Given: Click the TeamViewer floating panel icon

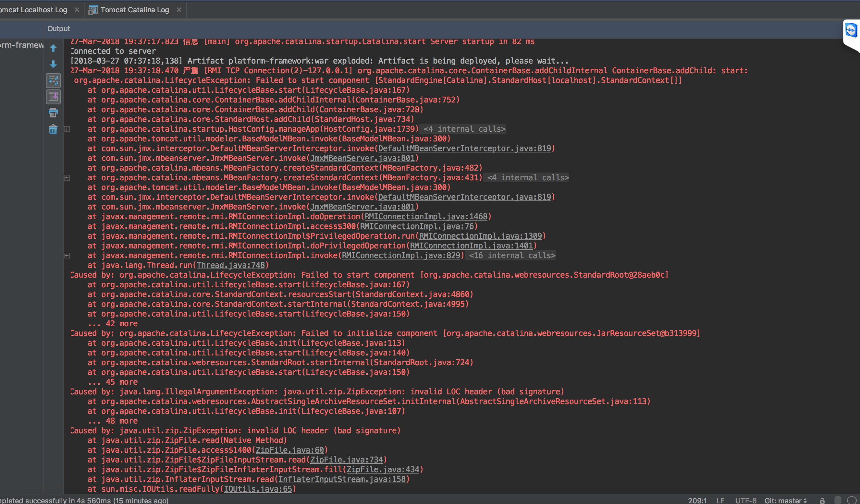Looking at the screenshot, I should [x=851, y=30].
